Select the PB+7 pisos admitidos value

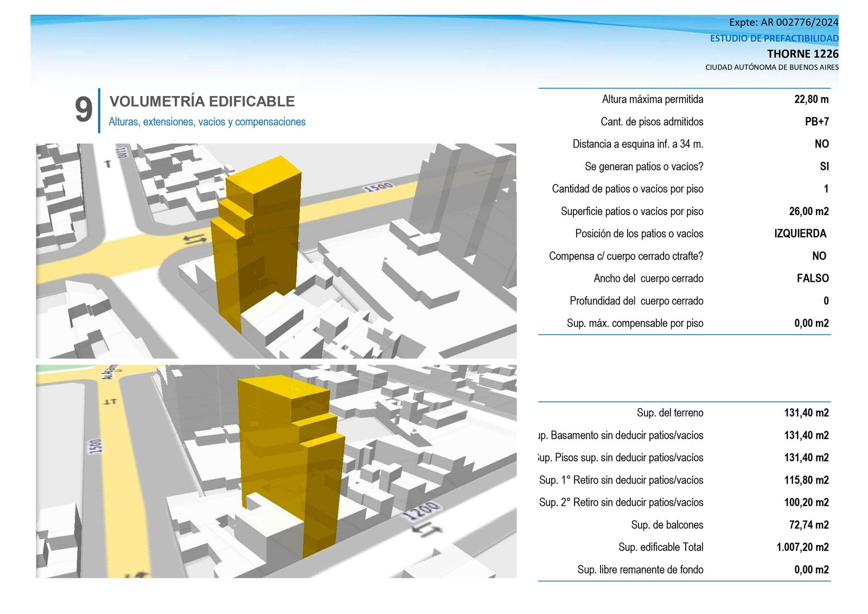pos(817,122)
